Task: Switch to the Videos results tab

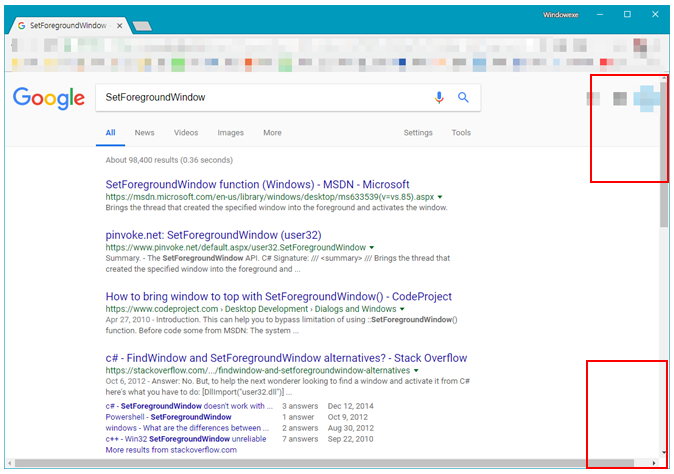Action: [x=186, y=133]
